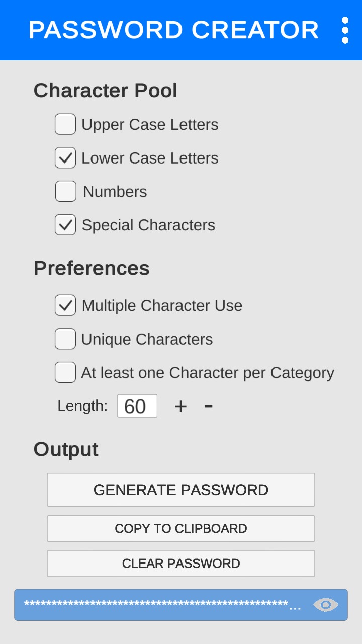Image resolution: width=362 pixels, height=644 pixels.
Task: Enable Upper Case Letters checkbox
Action: [65, 124]
